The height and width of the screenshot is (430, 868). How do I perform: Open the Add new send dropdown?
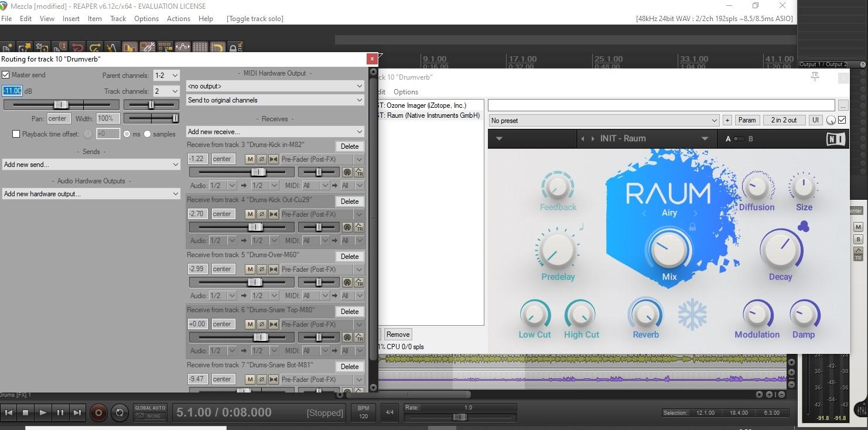91,165
